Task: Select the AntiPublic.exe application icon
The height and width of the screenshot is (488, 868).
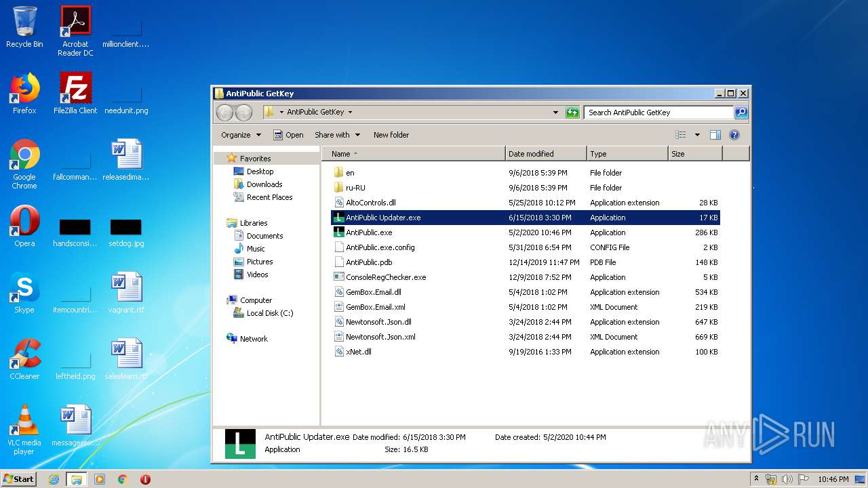Action: pyautogui.click(x=340, y=232)
